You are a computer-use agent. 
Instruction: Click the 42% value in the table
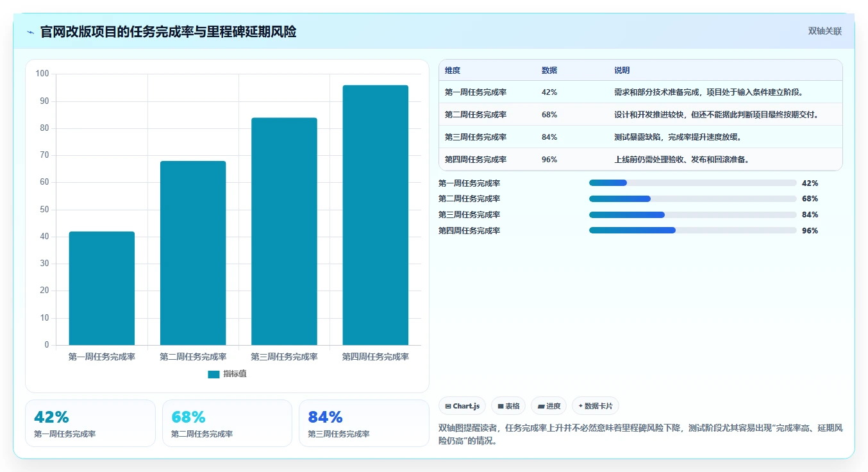tap(549, 92)
